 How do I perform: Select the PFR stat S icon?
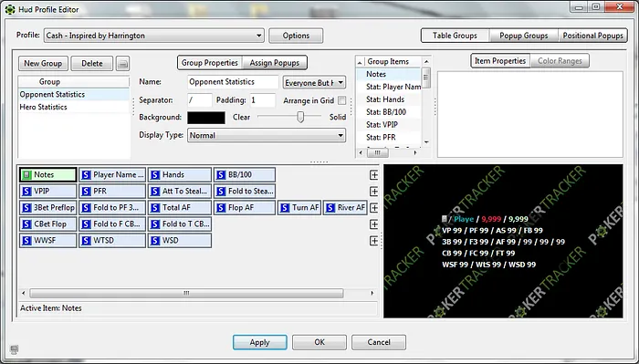pos(86,191)
